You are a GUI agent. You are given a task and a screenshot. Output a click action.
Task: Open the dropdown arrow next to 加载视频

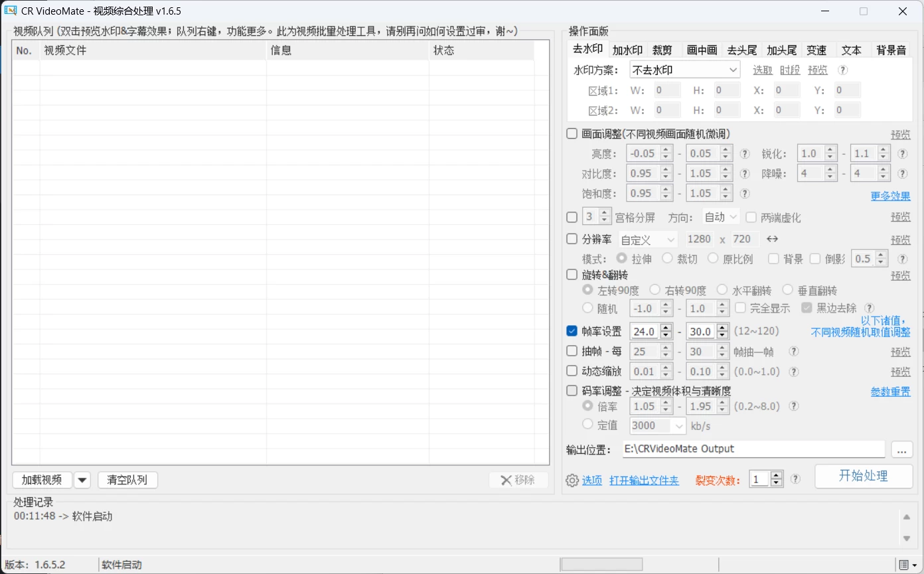coord(82,480)
